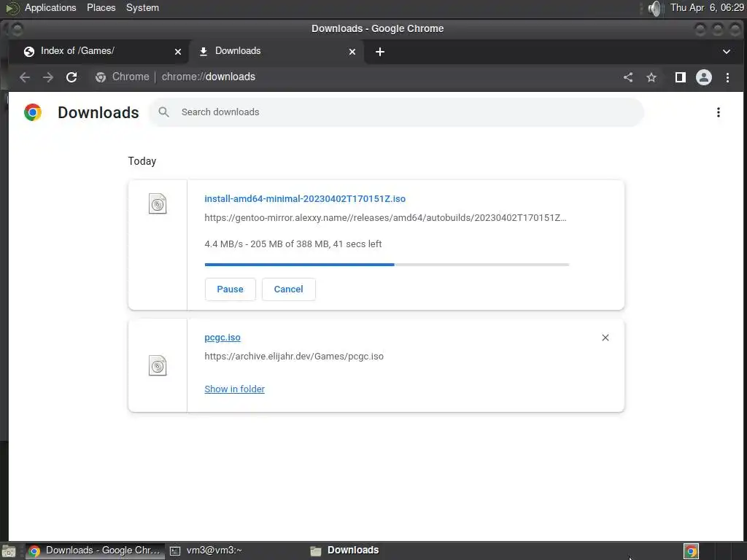
Task: Open install-amd64-minimal-20230402T170151Z.iso link
Action: 305,199
